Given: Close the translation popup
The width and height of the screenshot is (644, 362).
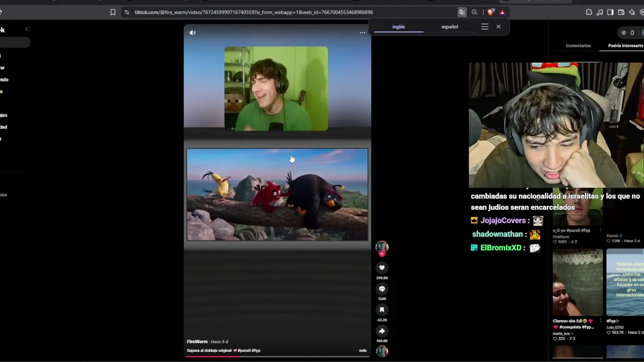Looking at the screenshot, I should click(x=499, y=27).
